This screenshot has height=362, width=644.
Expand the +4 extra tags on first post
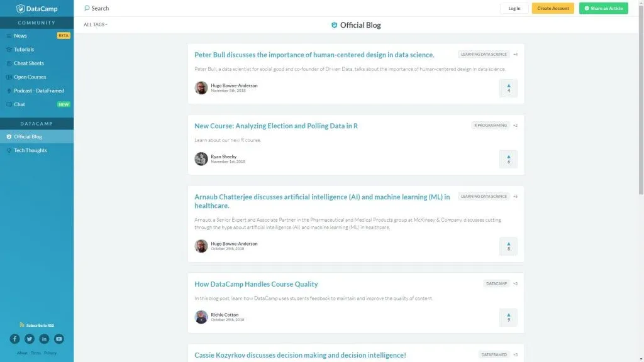pyautogui.click(x=515, y=55)
